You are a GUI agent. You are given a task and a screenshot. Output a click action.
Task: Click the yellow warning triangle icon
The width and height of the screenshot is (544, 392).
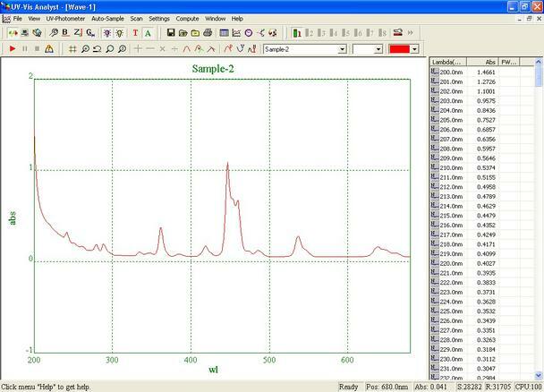click(x=49, y=49)
